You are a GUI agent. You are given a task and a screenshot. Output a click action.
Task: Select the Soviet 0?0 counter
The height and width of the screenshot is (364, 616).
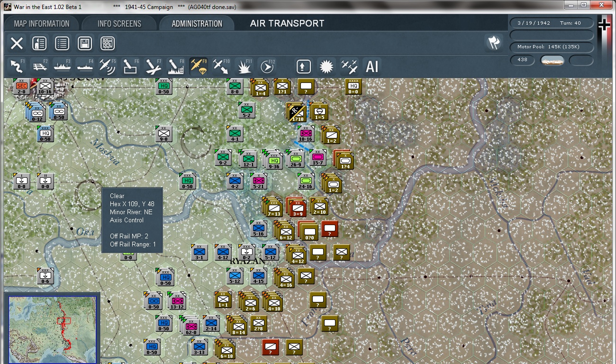309,231
